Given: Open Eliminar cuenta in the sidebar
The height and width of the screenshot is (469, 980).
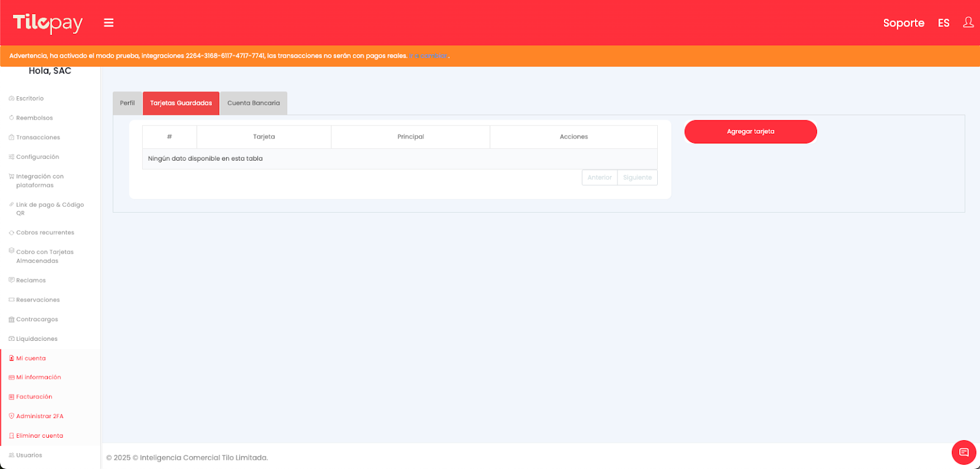Looking at the screenshot, I should click(x=39, y=436).
